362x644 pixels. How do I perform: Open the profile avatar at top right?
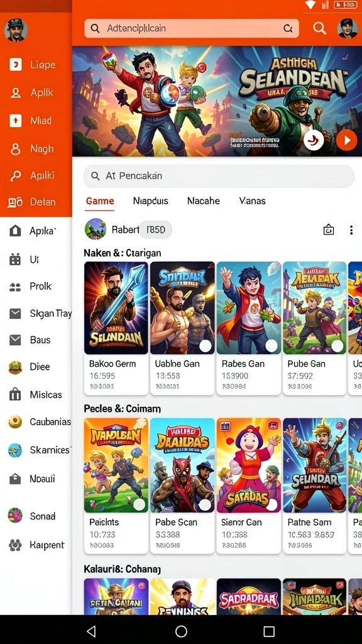click(x=347, y=28)
